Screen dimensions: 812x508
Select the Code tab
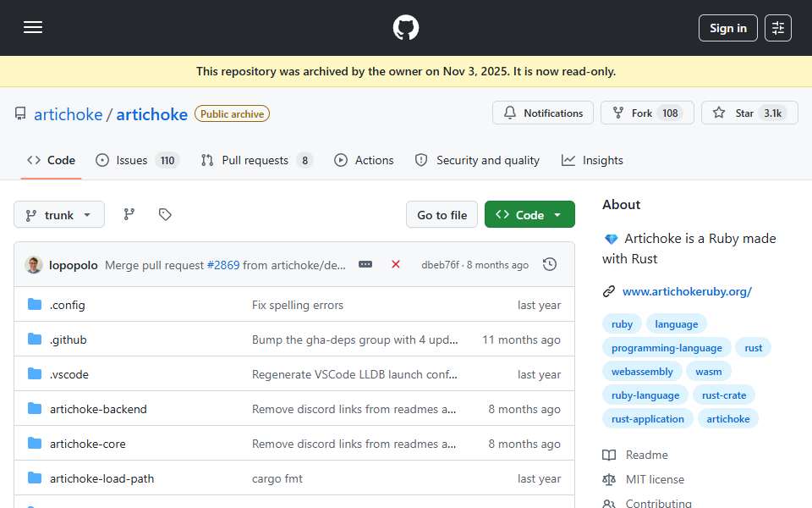pos(51,160)
